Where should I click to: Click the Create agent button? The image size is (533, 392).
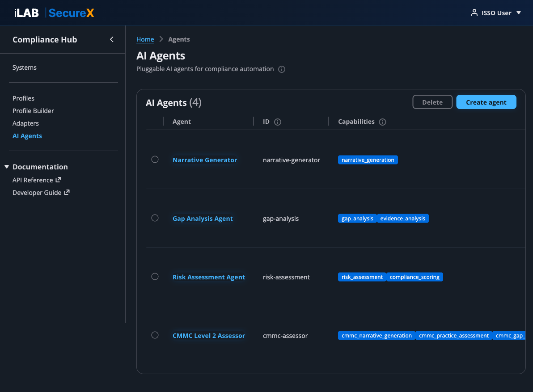(486, 102)
